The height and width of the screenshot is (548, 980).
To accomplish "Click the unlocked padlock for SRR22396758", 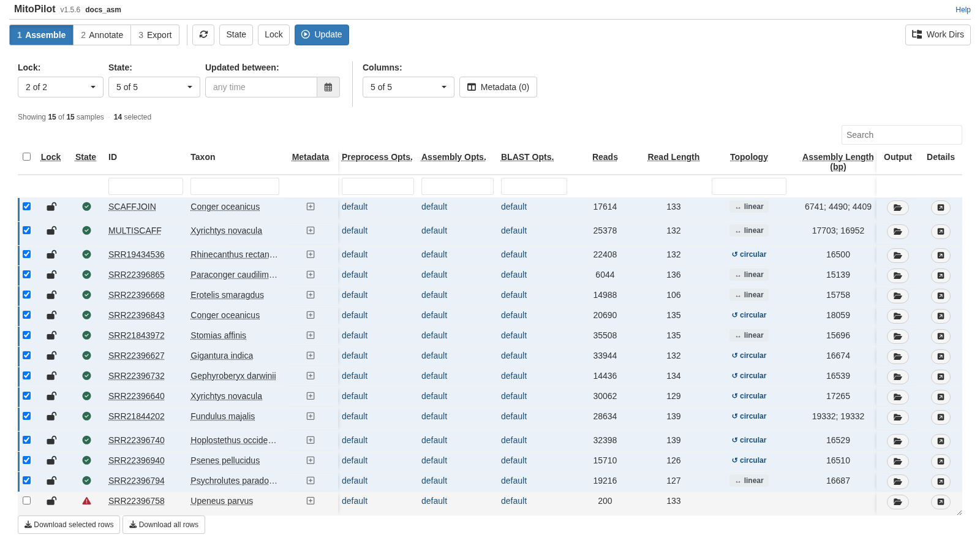I will tap(51, 501).
